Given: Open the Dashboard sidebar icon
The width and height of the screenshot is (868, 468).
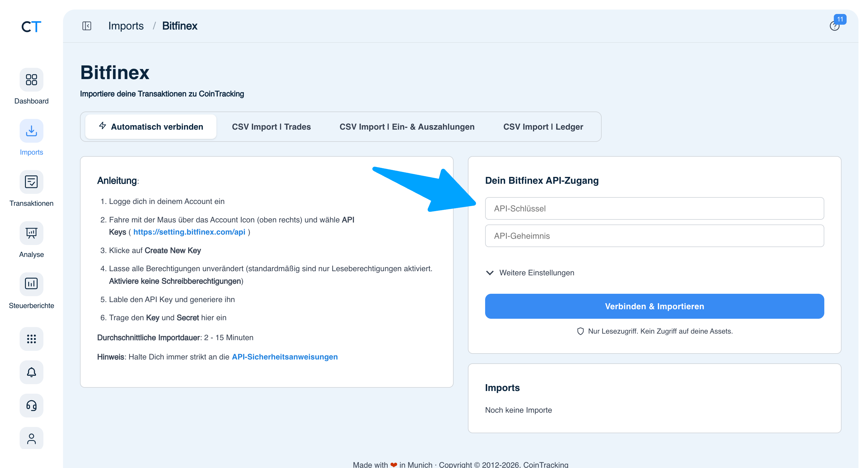Looking at the screenshot, I should (x=31, y=80).
